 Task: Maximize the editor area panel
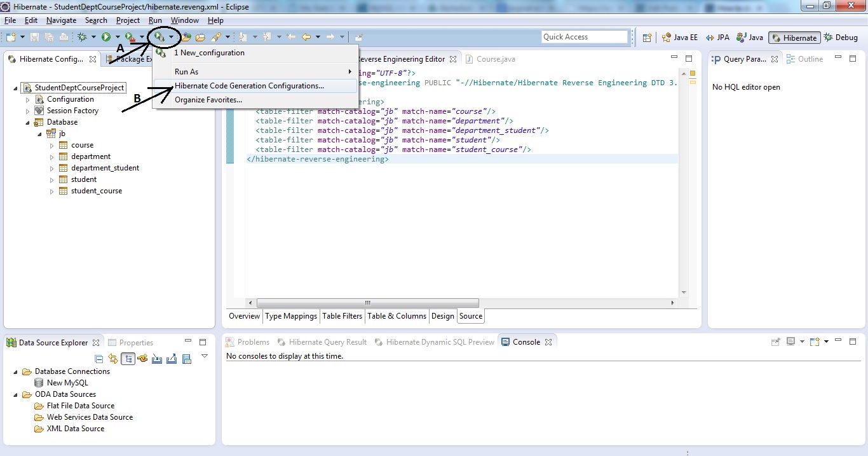pyautogui.click(x=689, y=59)
